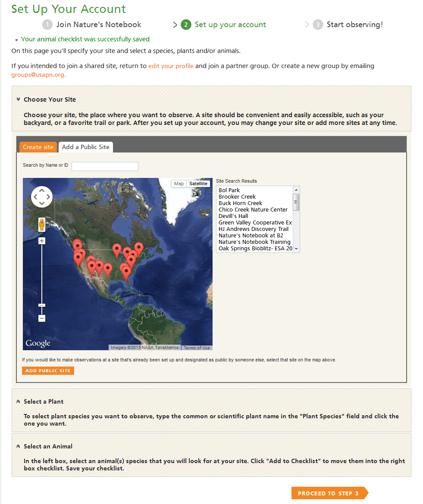Proceed to Step 3
423x504 pixels.
[329, 493]
